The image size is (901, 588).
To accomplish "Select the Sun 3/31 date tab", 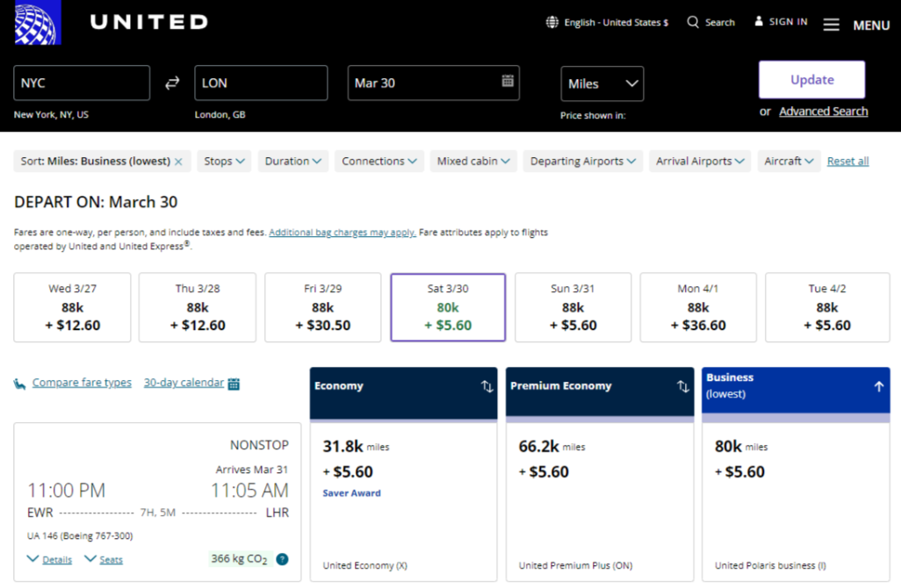I will tap(573, 307).
